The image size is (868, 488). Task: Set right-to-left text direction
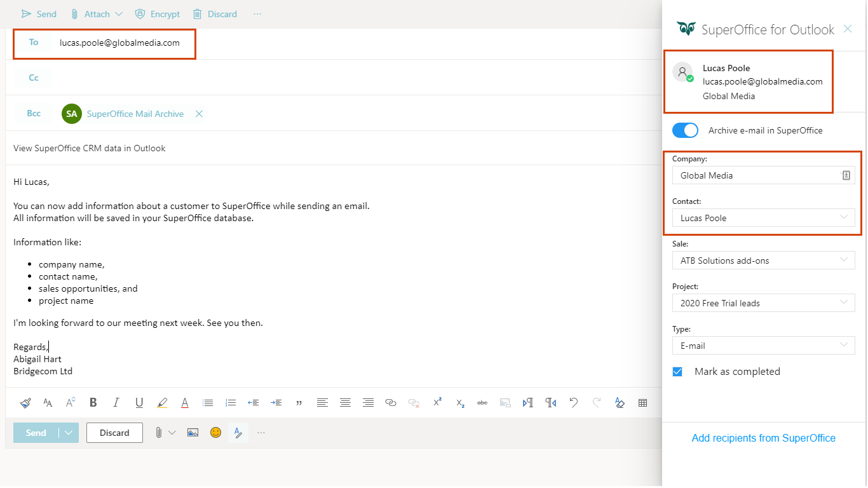point(551,402)
